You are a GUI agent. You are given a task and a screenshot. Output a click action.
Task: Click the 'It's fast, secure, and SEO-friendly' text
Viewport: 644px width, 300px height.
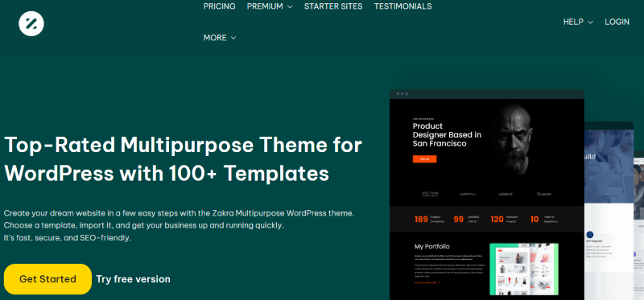pyautogui.click(x=68, y=237)
